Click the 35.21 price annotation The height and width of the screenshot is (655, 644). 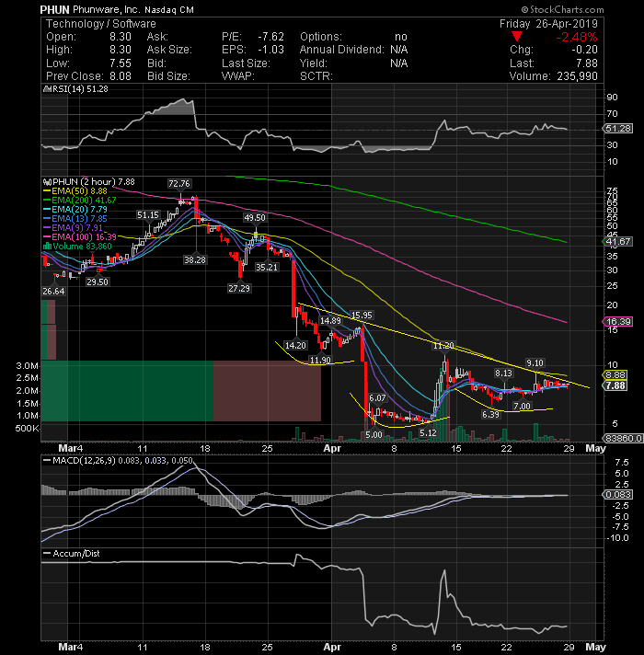coord(267,268)
